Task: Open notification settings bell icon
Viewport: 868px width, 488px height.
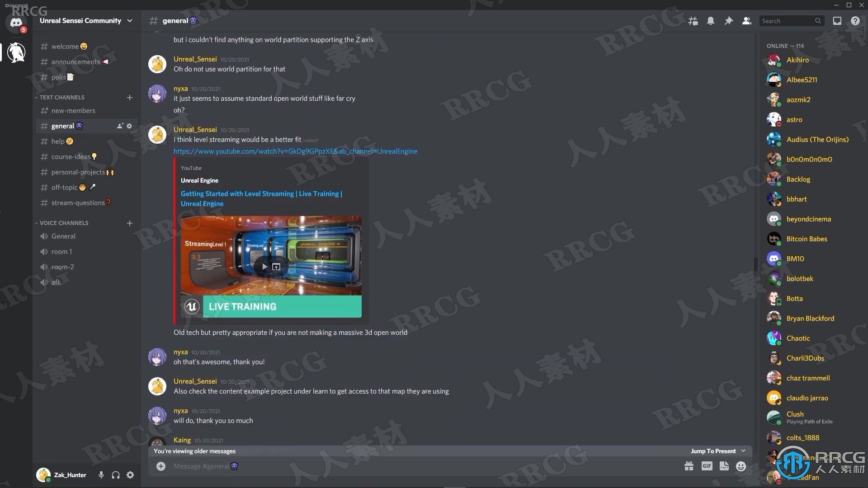Action: point(711,21)
